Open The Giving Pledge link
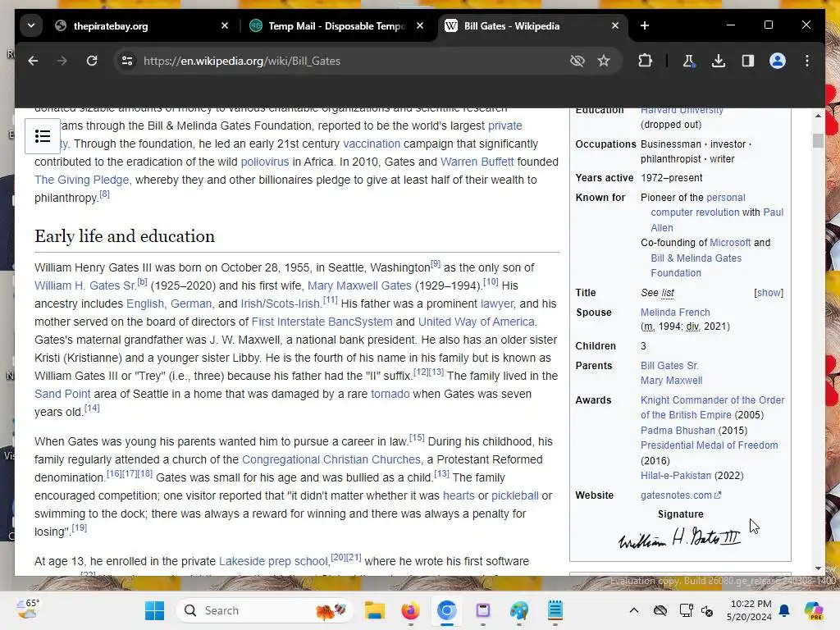The height and width of the screenshot is (630, 840). (81, 180)
